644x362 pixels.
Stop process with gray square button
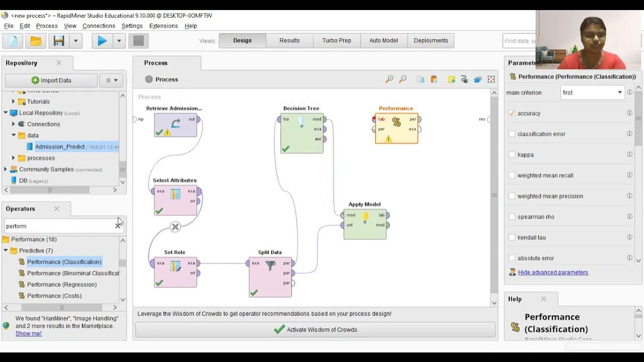[x=138, y=41]
